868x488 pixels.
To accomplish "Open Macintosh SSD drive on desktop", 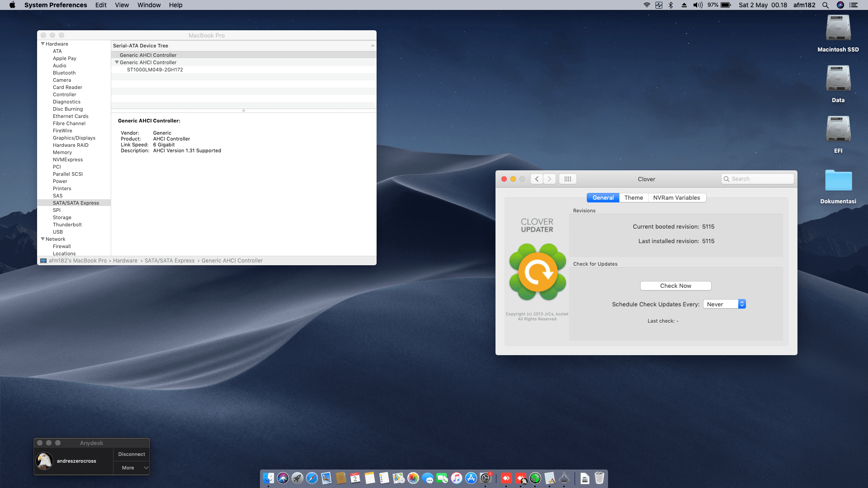I will (x=838, y=28).
